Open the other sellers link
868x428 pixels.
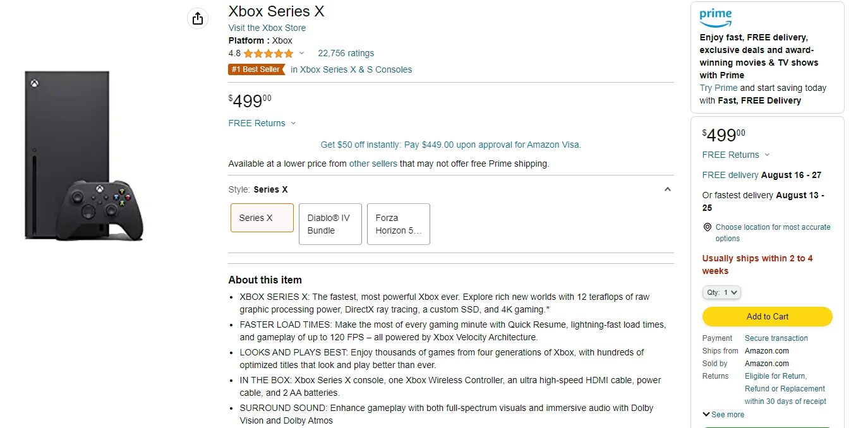(x=373, y=163)
